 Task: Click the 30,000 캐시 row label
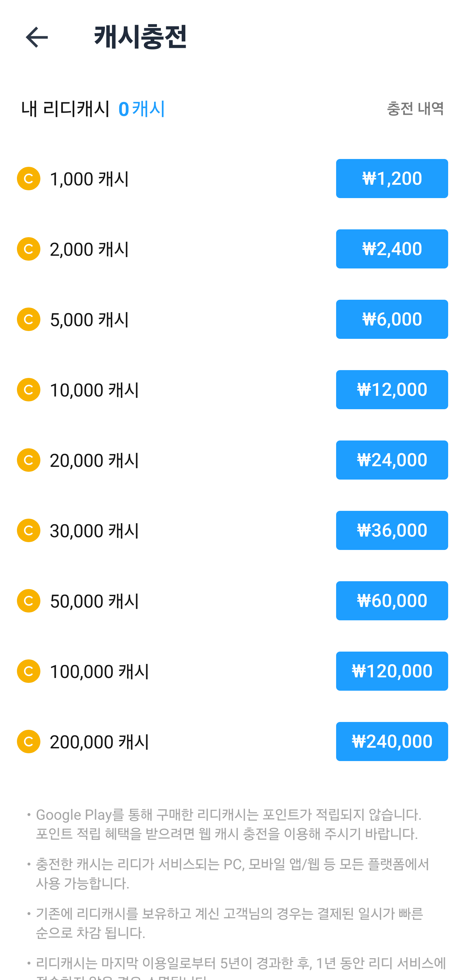point(94,531)
